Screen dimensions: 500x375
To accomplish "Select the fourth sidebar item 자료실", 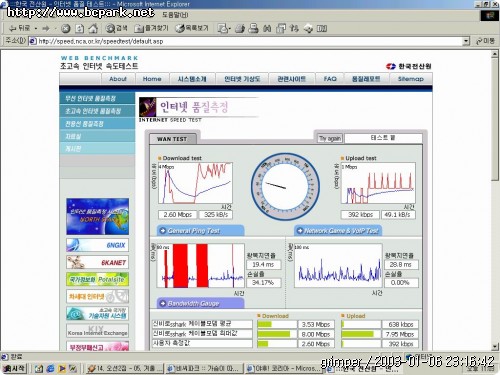I will click(x=97, y=136).
